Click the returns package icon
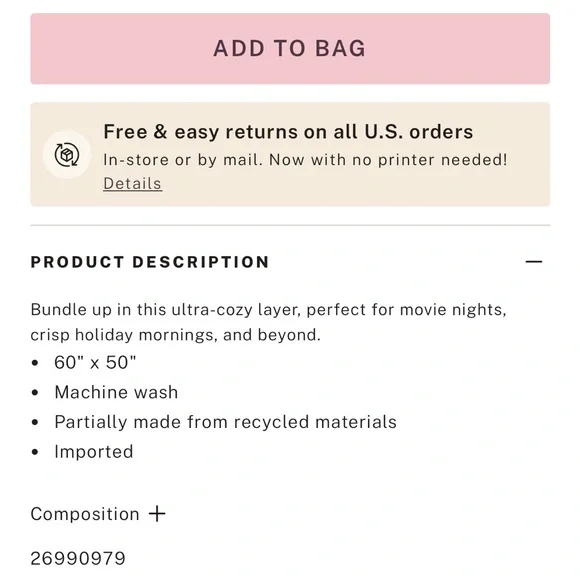 (67, 155)
